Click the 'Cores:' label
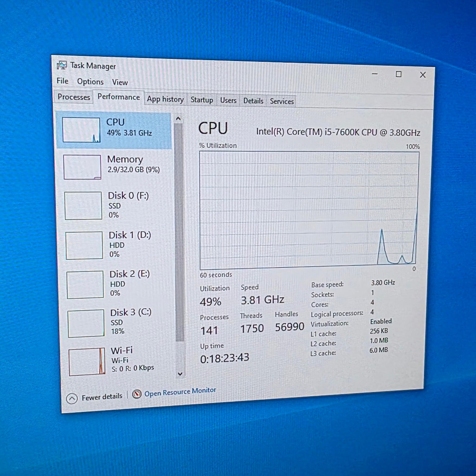Viewport: 476px width, 476px height. pos(320,304)
